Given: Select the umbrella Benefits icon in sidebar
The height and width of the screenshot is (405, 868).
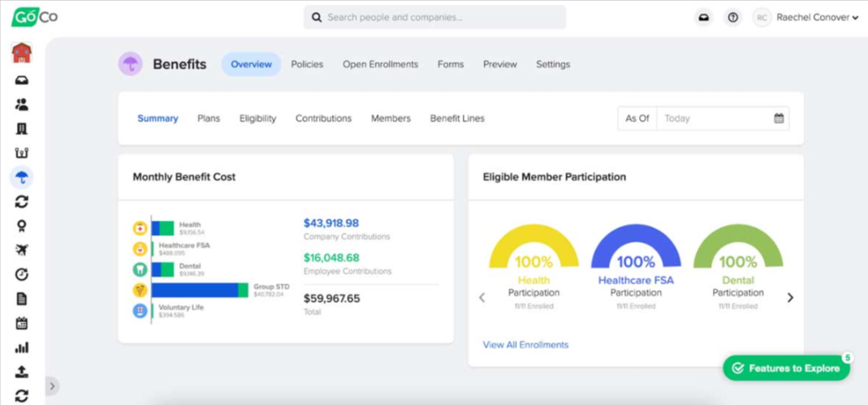Looking at the screenshot, I should tap(22, 178).
